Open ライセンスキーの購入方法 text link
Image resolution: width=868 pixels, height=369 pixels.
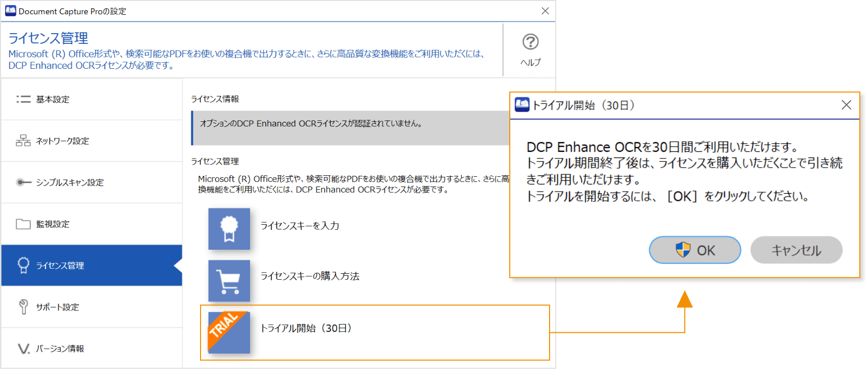click(x=310, y=276)
